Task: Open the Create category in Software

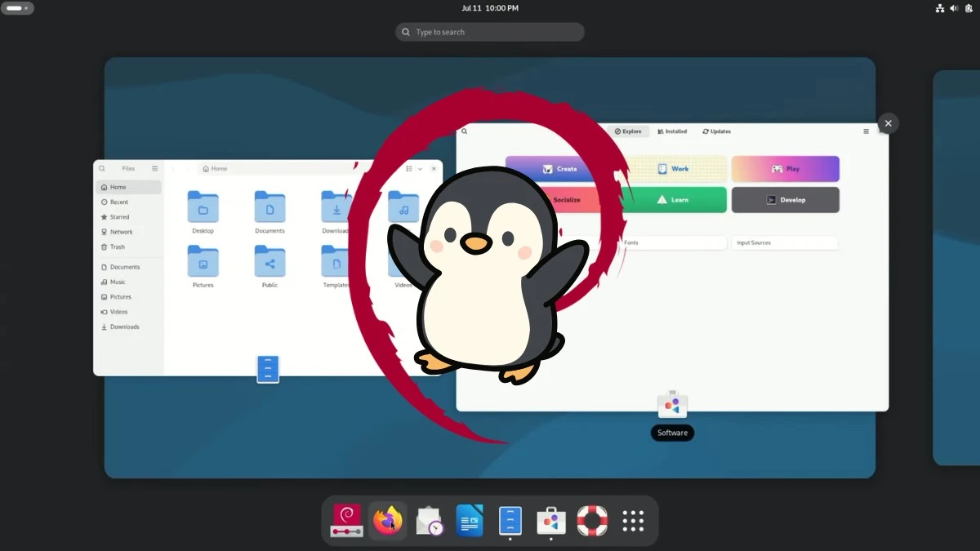Action: (x=559, y=169)
